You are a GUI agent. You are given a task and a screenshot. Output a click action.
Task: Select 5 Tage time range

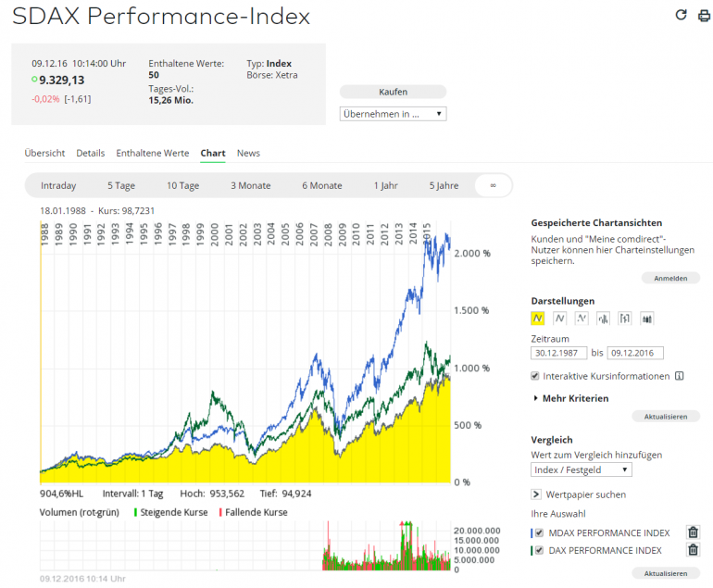(x=121, y=185)
